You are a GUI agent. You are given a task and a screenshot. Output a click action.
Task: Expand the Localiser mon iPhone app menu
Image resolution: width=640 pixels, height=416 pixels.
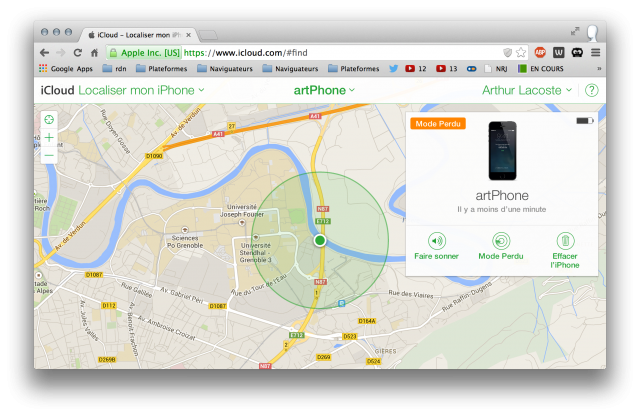(x=141, y=90)
